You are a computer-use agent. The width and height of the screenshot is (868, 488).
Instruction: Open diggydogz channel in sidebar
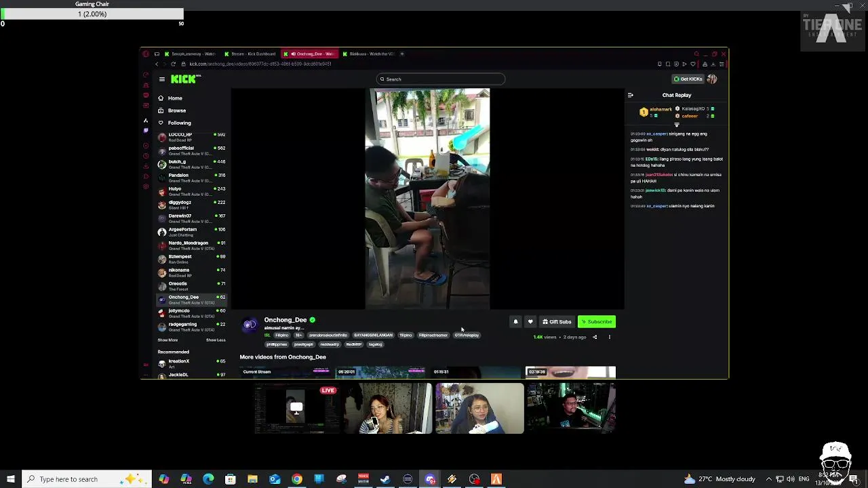pyautogui.click(x=191, y=205)
